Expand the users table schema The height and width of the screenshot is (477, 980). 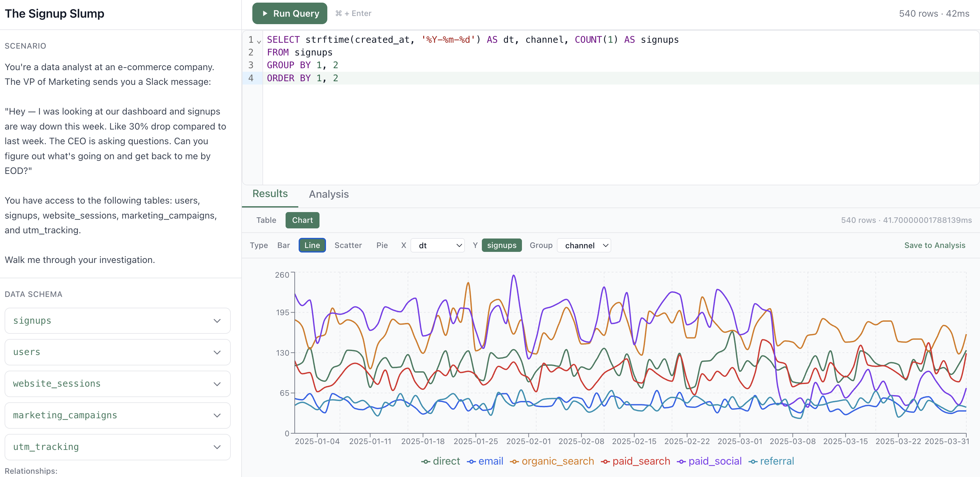(117, 352)
